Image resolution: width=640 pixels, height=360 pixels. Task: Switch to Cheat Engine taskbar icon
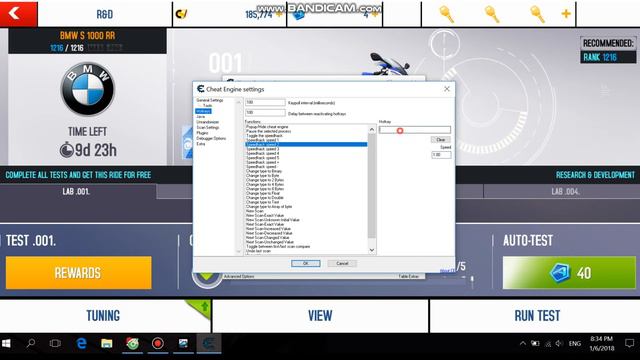point(209,343)
